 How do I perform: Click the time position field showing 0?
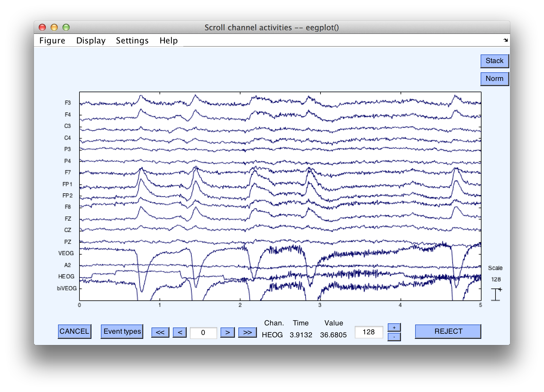pos(203,333)
